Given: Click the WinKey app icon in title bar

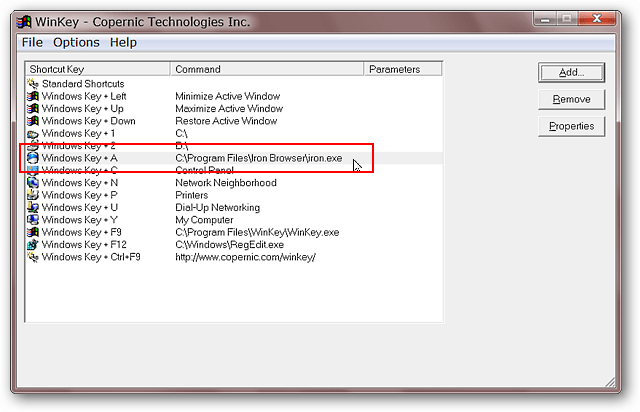Looking at the screenshot, I should point(24,22).
